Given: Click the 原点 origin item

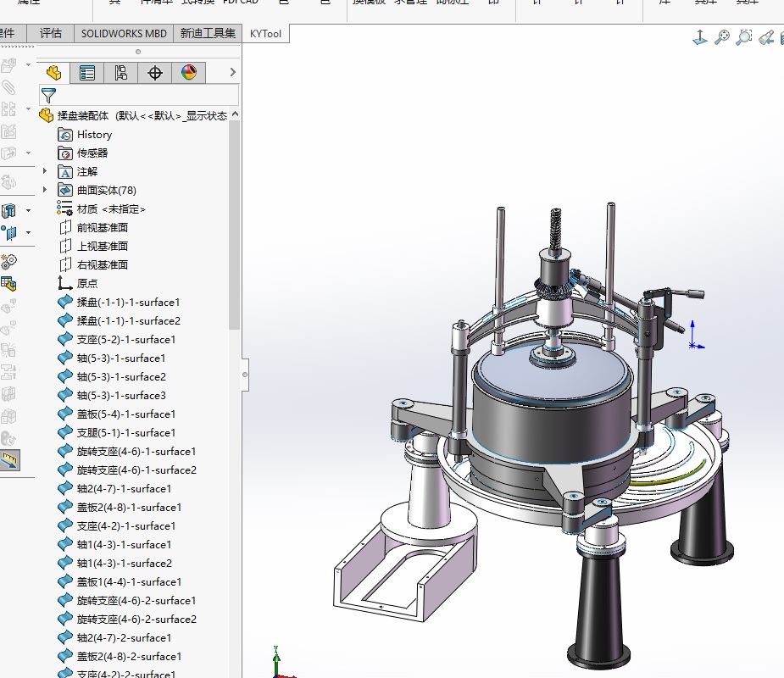Looking at the screenshot, I should tap(86, 283).
